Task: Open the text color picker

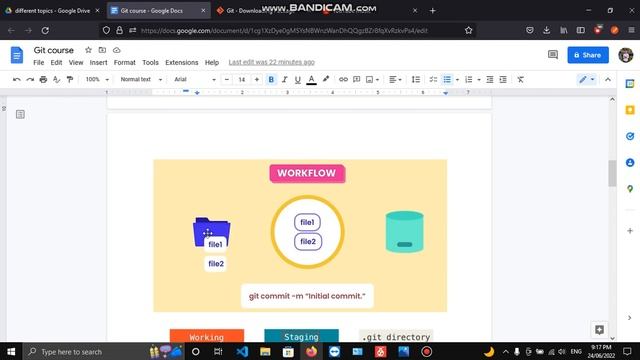Action: click(x=311, y=80)
